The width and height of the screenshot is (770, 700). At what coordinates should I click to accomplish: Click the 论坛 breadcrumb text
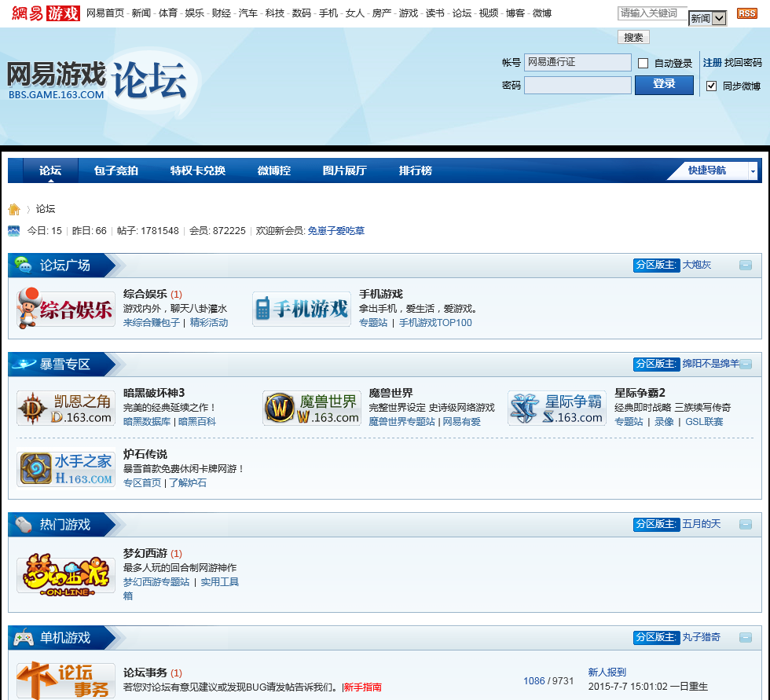click(x=46, y=209)
